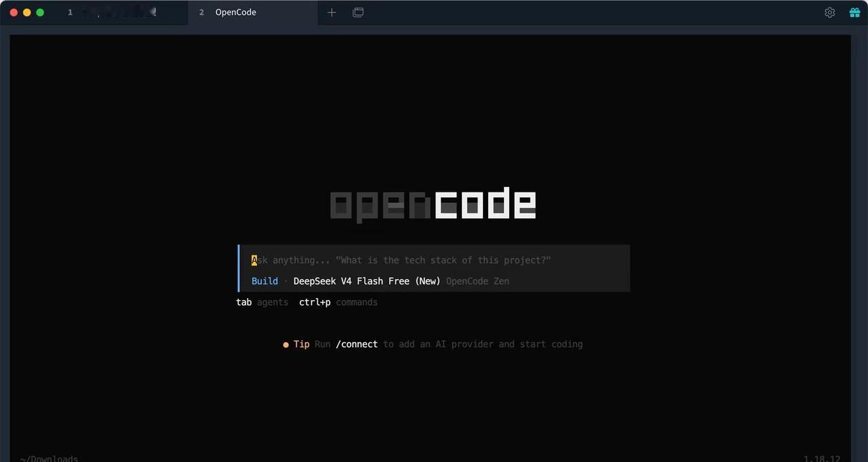Click the version number 1.18.12
This screenshot has height=462, width=868.
coord(822,458)
